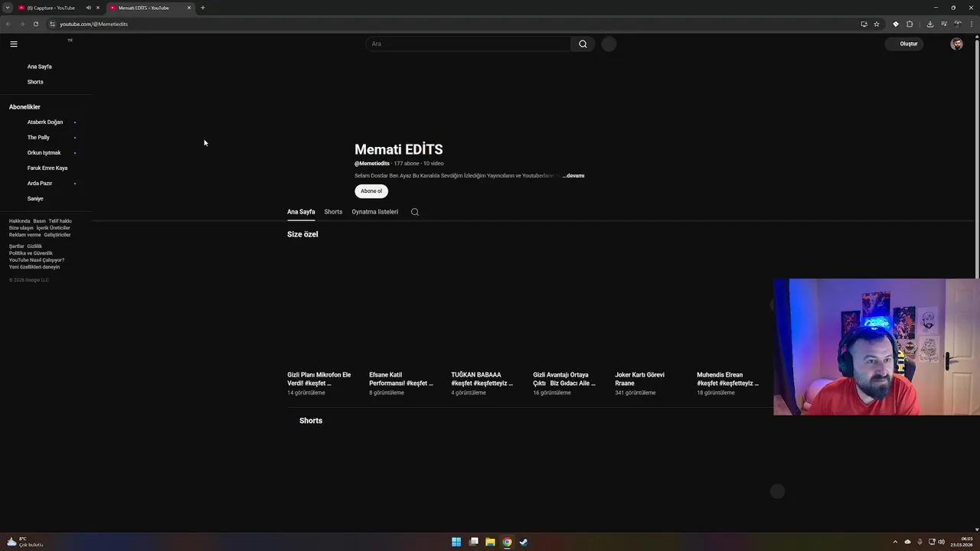Click Yeni özellikleri deneyin footer link
The height and width of the screenshot is (551, 980).
pos(34,267)
